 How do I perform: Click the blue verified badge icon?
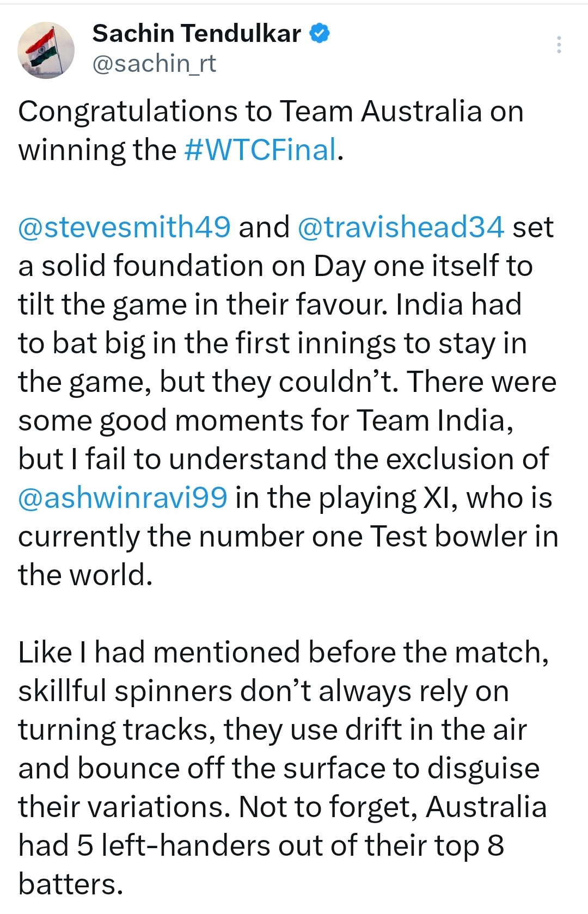pos(320,34)
